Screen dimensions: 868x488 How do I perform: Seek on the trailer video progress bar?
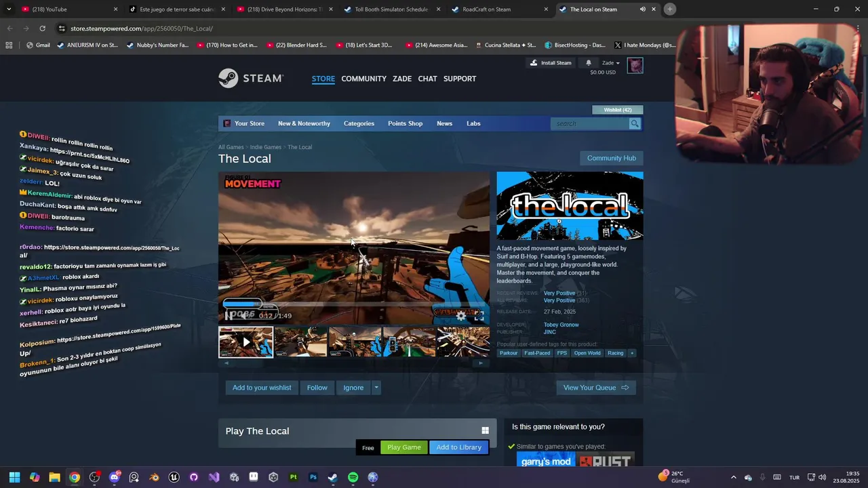353,304
